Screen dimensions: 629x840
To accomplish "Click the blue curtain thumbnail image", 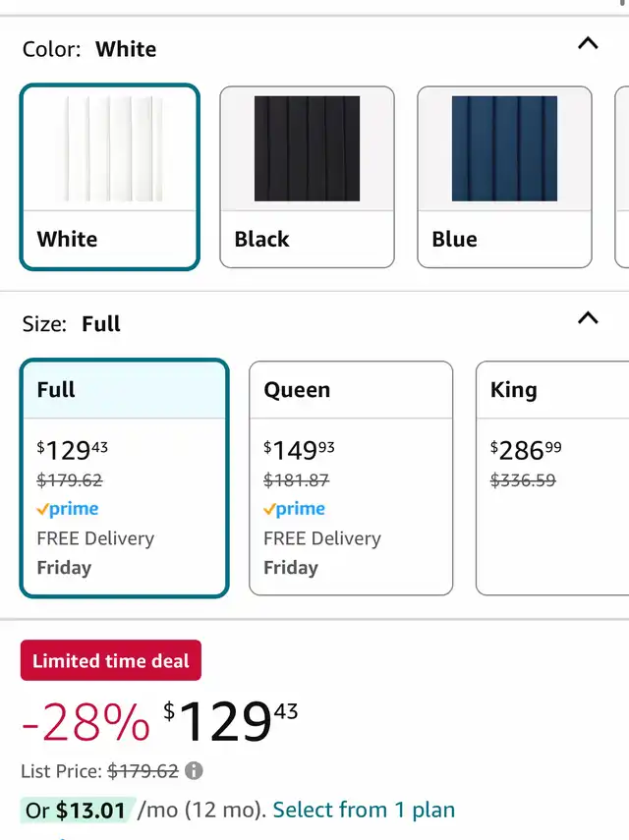I will click(x=504, y=148).
